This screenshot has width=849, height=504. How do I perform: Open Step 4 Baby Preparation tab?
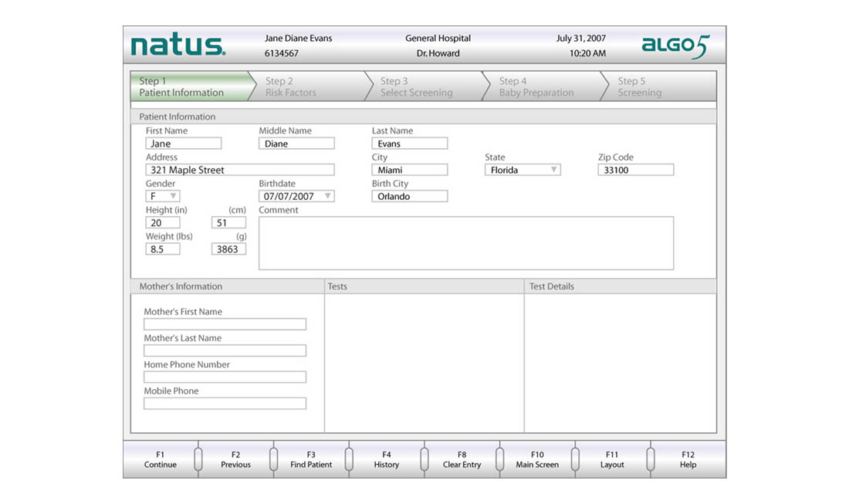click(x=540, y=86)
